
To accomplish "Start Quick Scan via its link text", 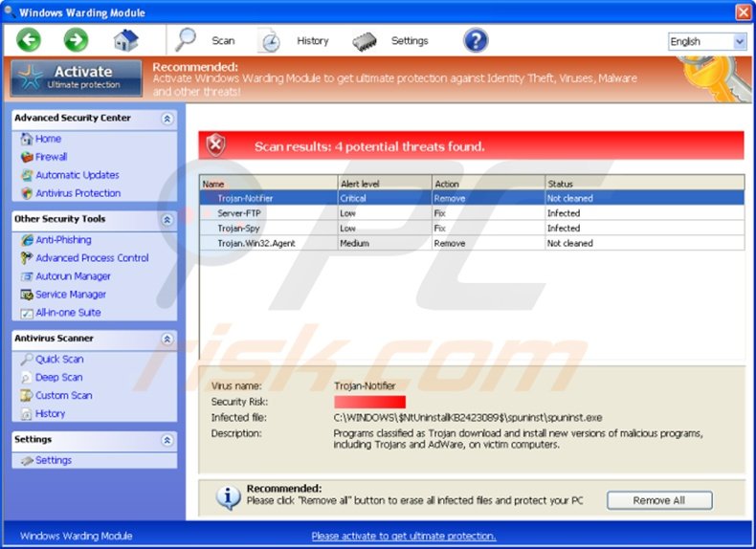I will coord(59,359).
